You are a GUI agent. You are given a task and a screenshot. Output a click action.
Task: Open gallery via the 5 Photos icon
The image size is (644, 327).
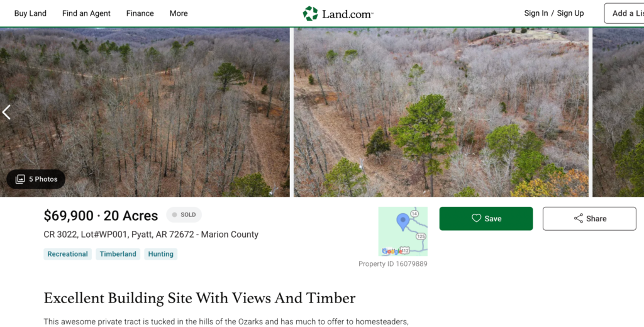pyautogui.click(x=20, y=179)
